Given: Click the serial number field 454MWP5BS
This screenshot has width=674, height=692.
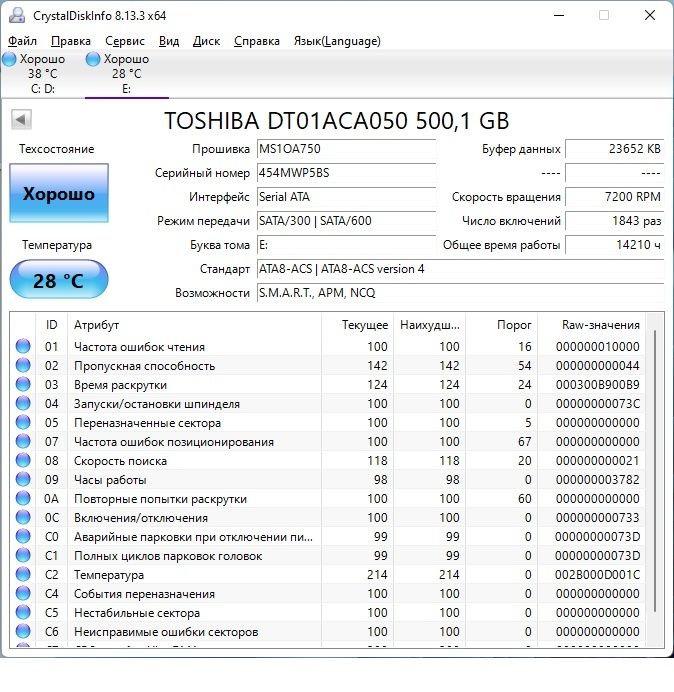Looking at the screenshot, I should pos(346,173).
